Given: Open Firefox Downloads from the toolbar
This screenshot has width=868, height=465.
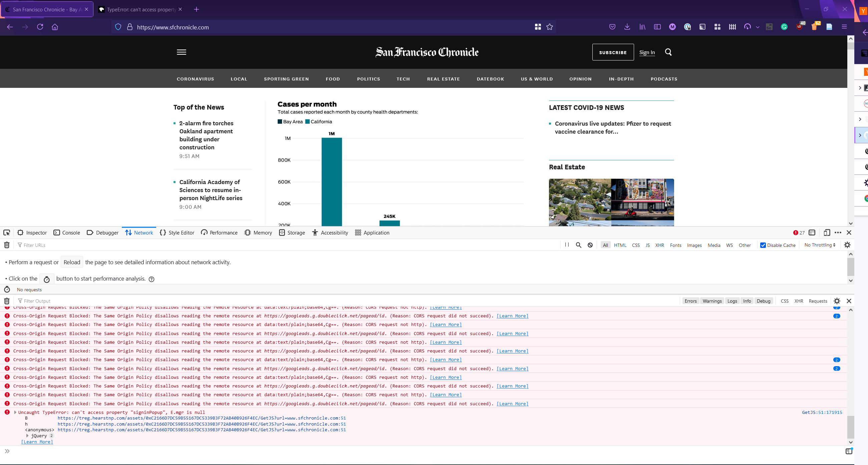Looking at the screenshot, I should [627, 27].
